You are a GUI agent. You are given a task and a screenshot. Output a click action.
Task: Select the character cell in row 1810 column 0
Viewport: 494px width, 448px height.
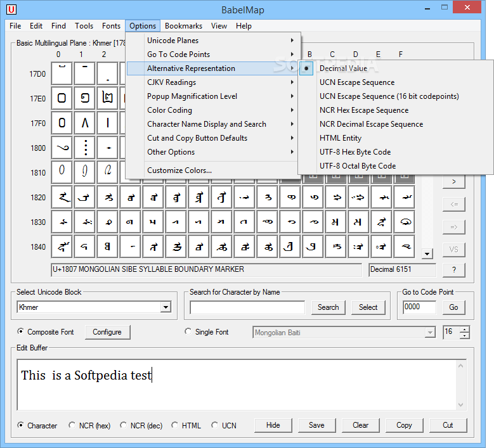click(x=62, y=172)
